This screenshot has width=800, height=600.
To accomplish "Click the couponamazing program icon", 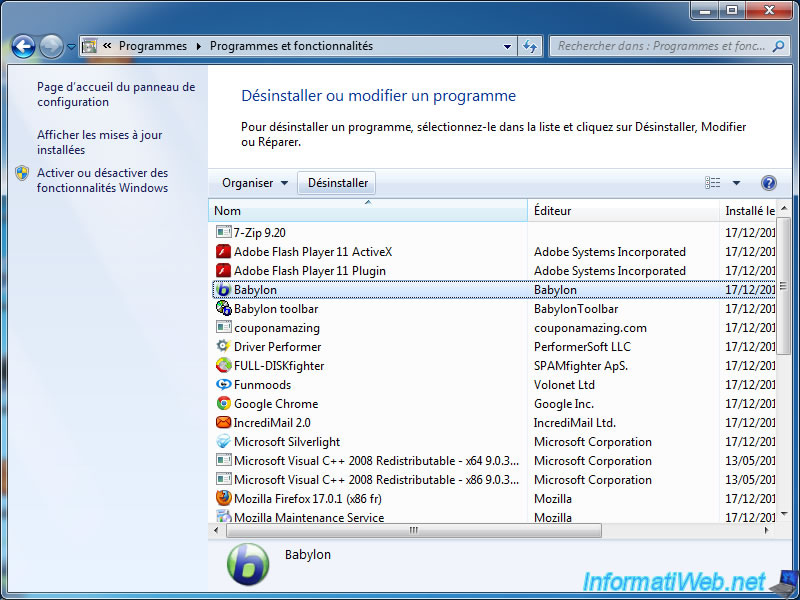I will click(223, 327).
